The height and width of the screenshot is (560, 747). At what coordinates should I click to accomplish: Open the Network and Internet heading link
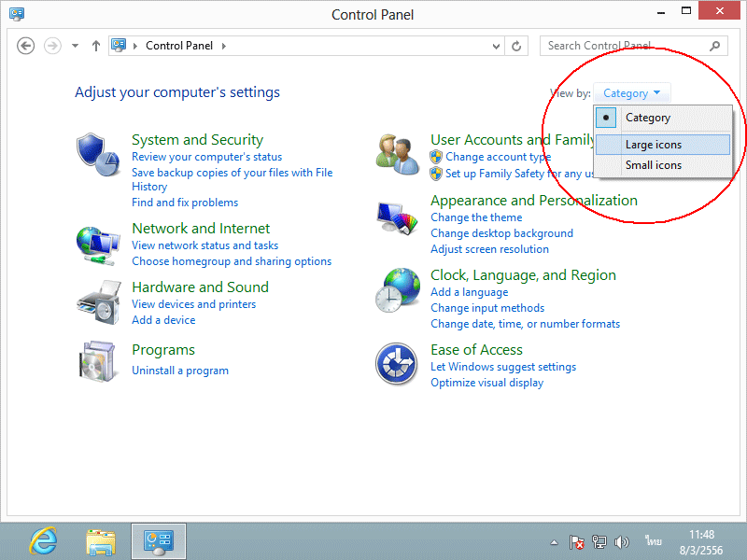201,228
